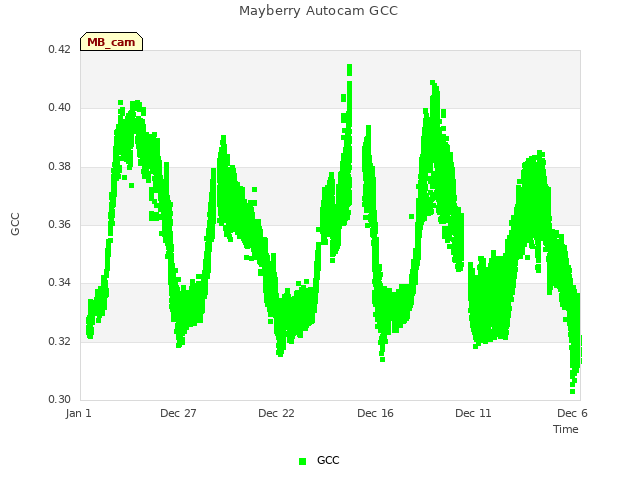
Task: Click the Dec 6 x-axis label
Action: pos(572,413)
